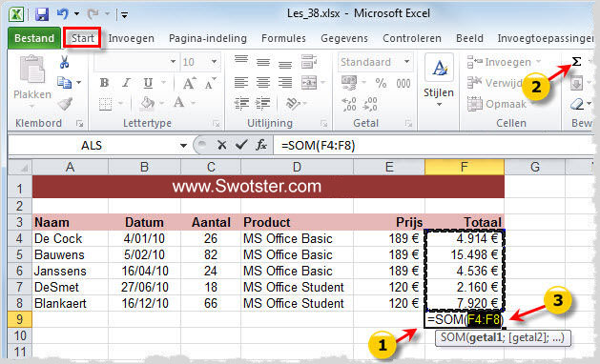Click the percent style icon
600x364 pixels.
click(x=381, y=83)
